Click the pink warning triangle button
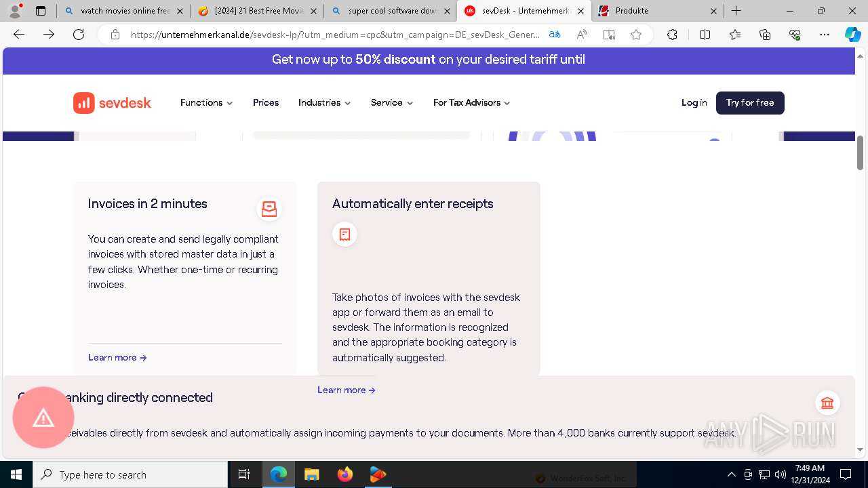Viewport: 868px width, 488px height. pos(43,418)
